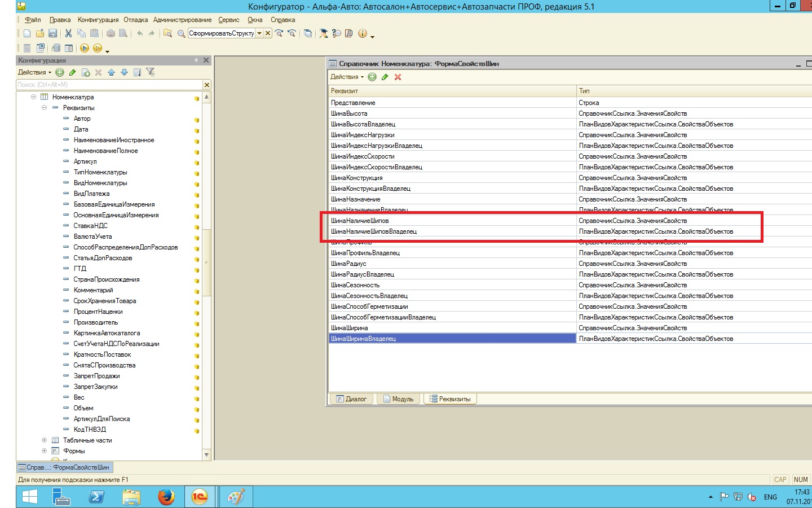
Task: Click the Find next icon after search box
Action: (x=279, y=33)
